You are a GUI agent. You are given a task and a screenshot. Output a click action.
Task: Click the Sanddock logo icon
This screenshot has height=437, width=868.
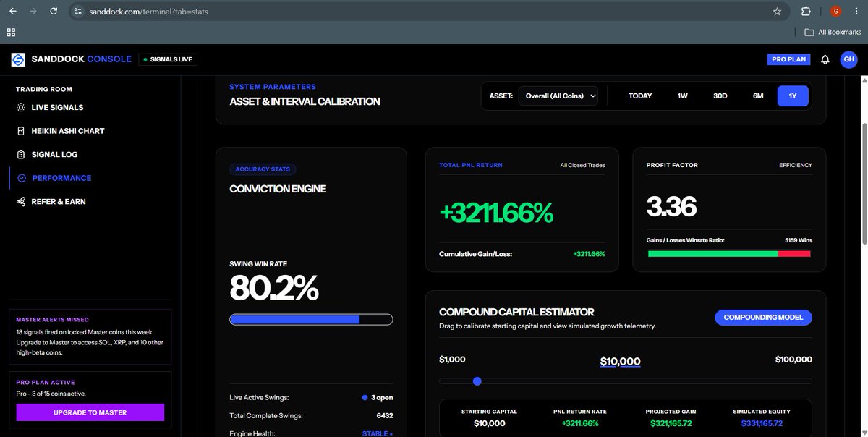(18, 59)
